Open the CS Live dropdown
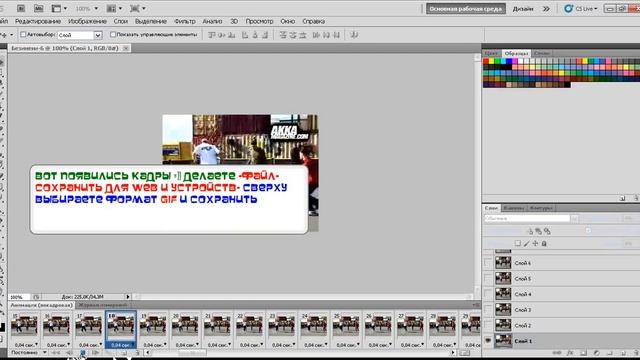Image resolution: width=640 pixels, height=360 pixels. [581, 9]
